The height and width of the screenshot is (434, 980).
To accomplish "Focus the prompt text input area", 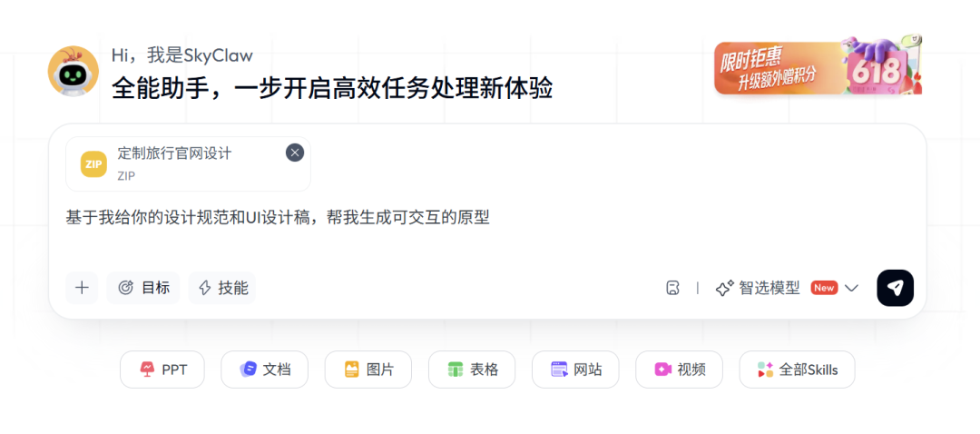I will (487, 232).
